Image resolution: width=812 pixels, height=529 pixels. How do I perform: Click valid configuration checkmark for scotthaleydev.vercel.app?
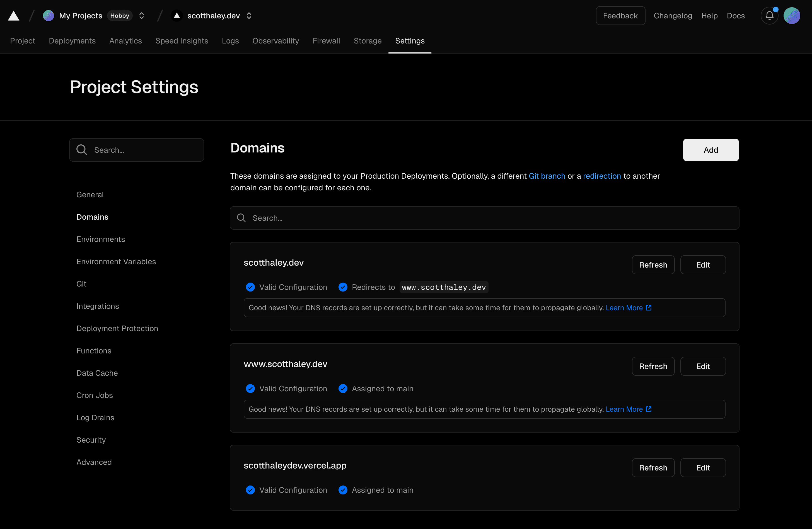point(250,490)
